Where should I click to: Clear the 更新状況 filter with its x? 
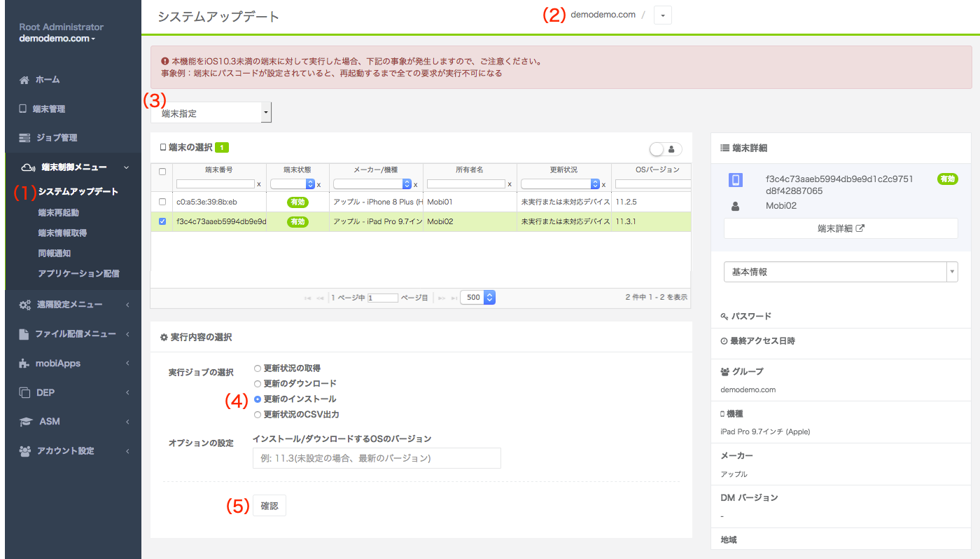click(604, 185)
